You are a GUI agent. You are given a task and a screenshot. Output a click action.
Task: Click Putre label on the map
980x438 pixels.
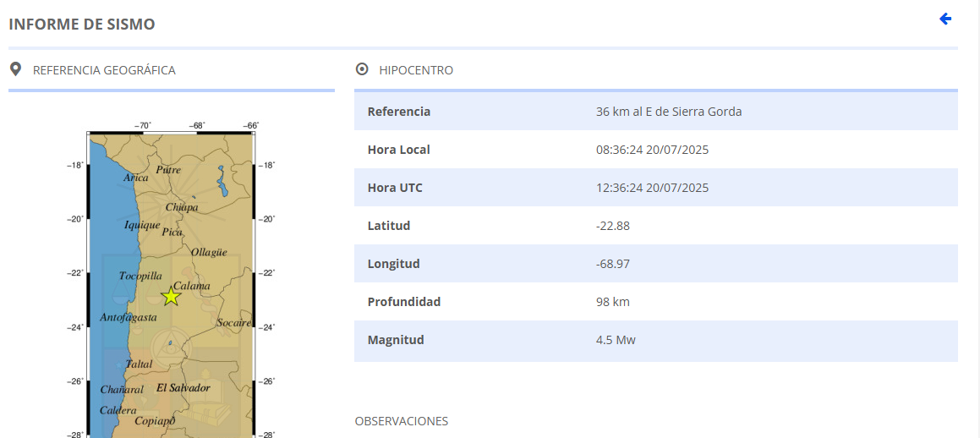[168, 170]
